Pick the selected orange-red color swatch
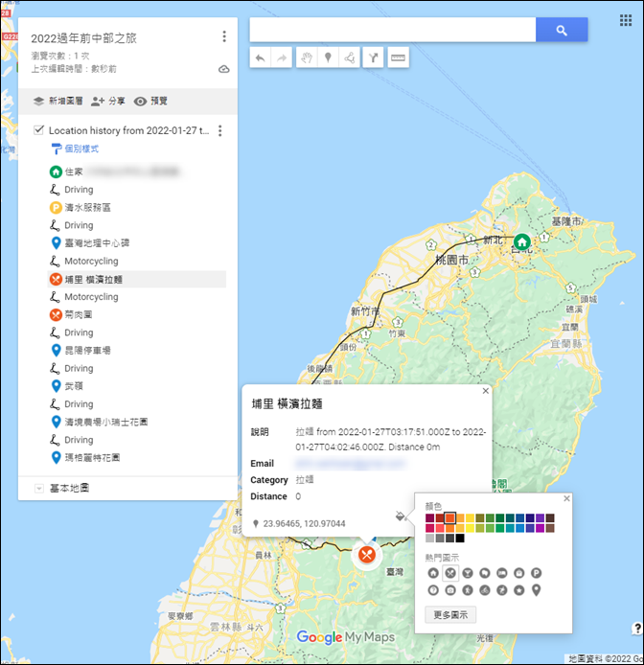This screenshot has width=644, height=665. tap(450, 517)
